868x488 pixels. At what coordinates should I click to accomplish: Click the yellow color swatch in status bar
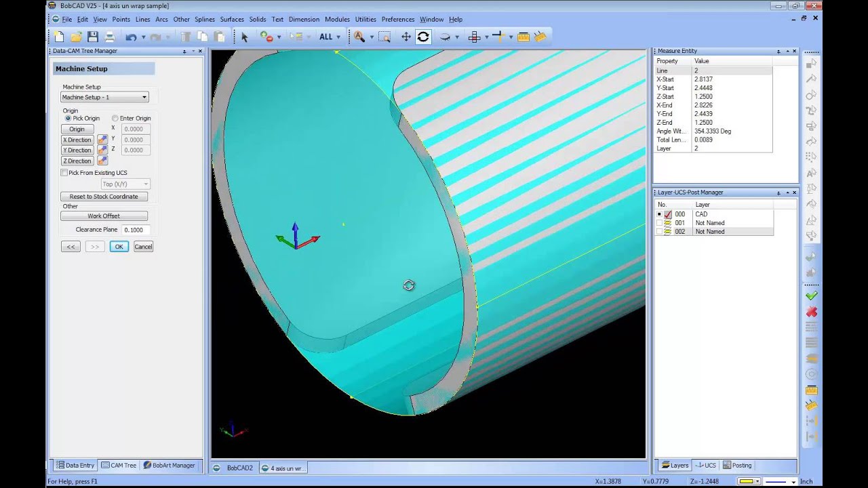tap(747, 482)
